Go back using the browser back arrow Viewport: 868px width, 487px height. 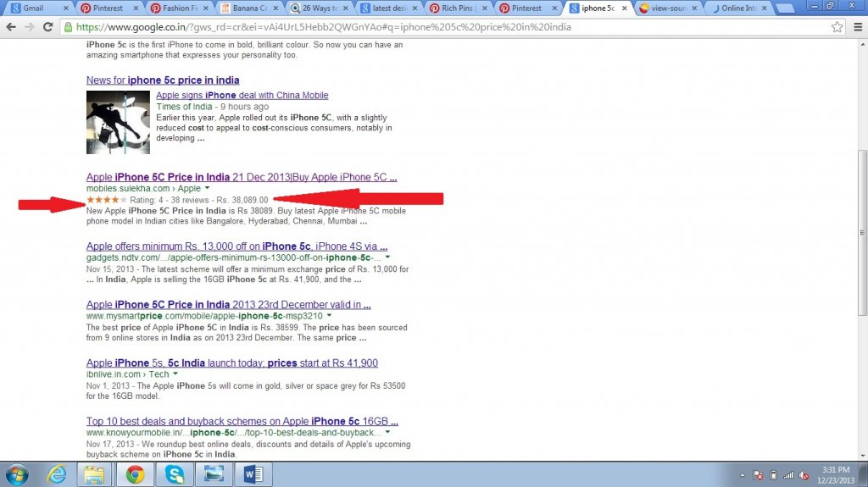click(11, 26)
